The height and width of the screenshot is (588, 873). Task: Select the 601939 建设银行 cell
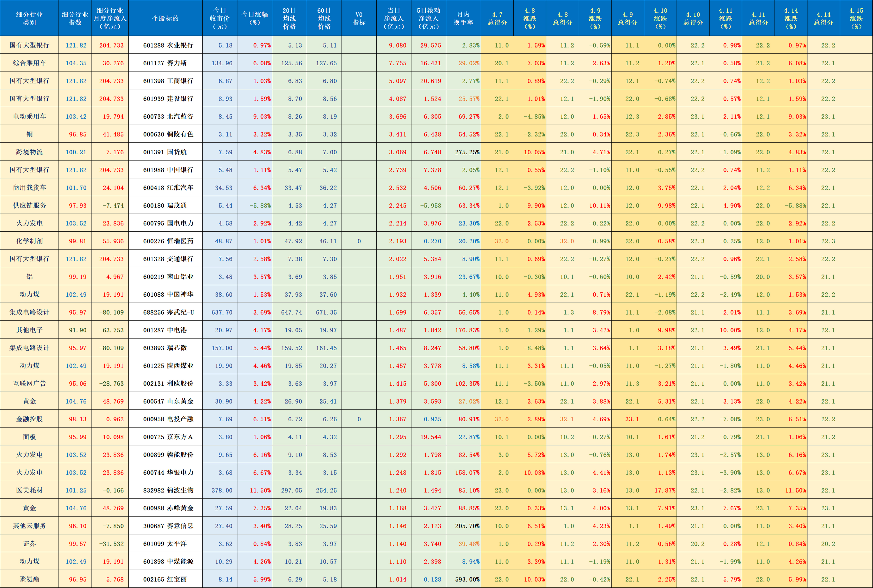click(165, 99)
